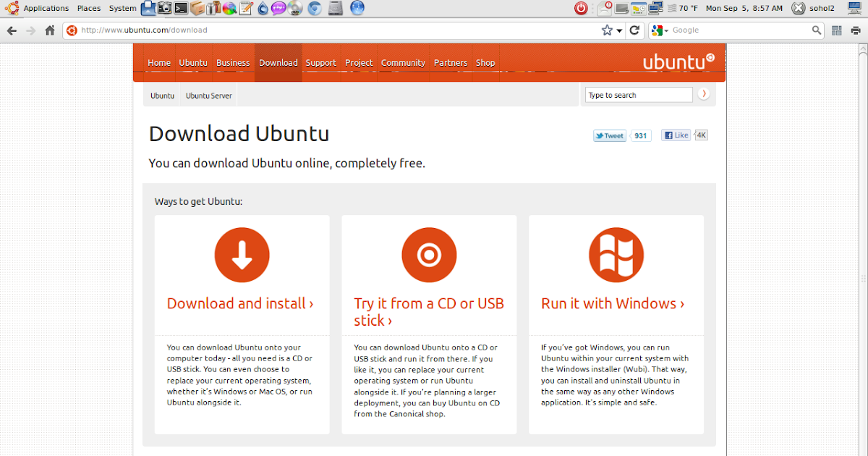The image size is (868, 456).
Task: Open the Business nav section
Action: pyautogui.click(x=233, y=63)
